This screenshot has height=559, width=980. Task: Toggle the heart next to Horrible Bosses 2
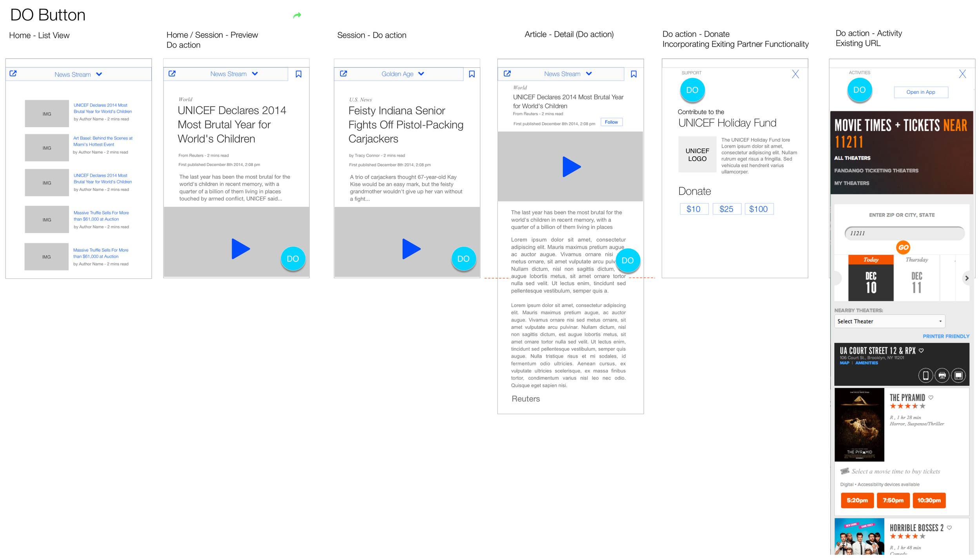[949, 527]
